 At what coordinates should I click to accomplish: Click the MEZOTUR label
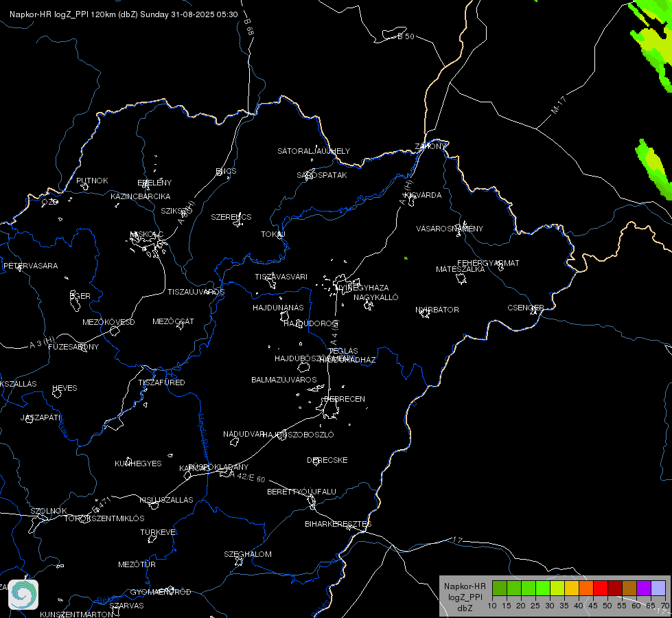(x=137, y=564)
